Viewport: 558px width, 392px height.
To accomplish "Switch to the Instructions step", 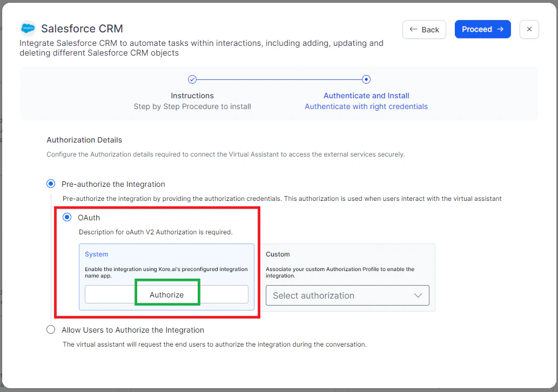I will pos(192,96).
